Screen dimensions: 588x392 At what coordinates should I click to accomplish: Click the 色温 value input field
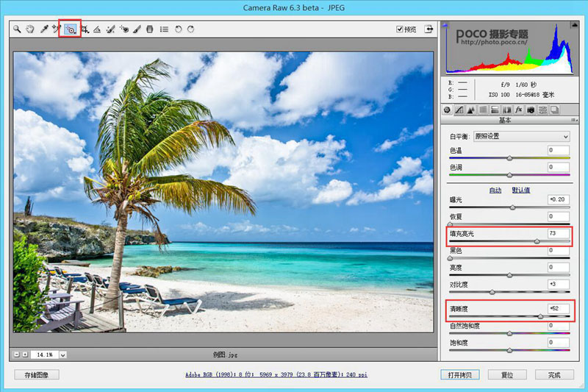pyautogui.click(x=559, y=150)
